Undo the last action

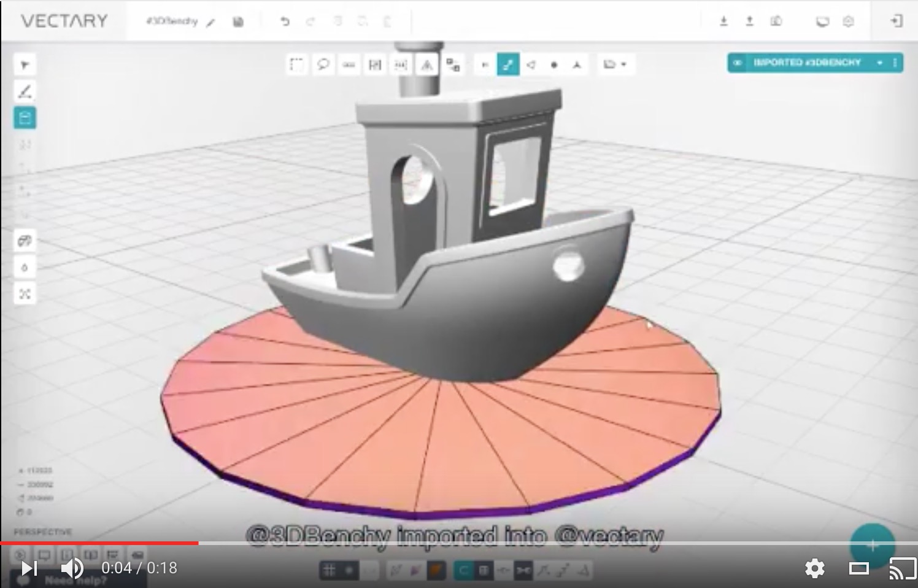285,22
